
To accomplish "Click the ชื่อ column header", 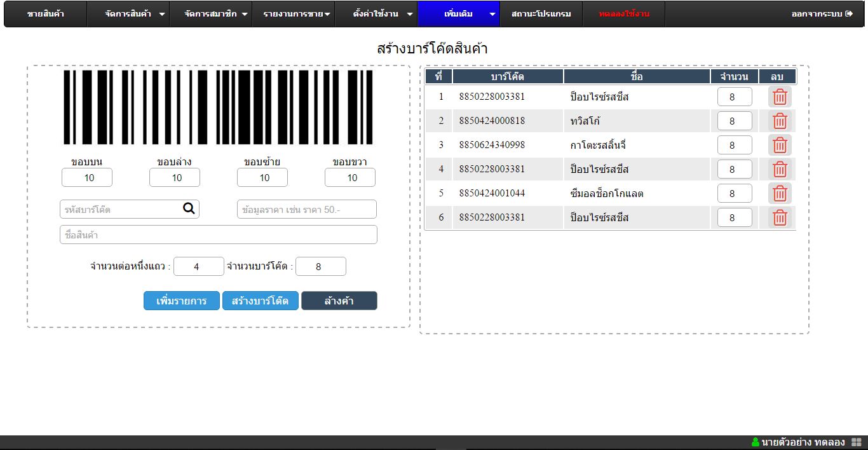I will 637,76.
